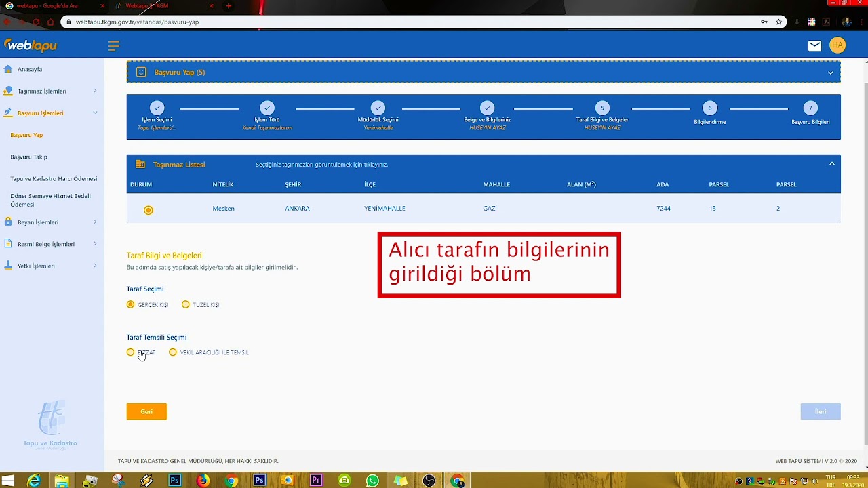Bookmark the page with the star icon
868x488 pixels.
[778, 22]
